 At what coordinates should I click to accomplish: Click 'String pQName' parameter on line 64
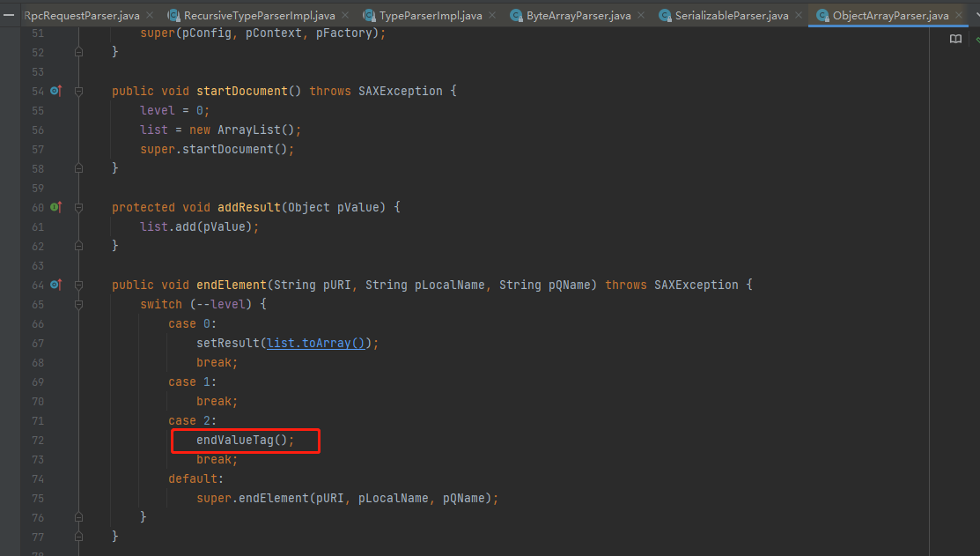click(x=544, y=285)
